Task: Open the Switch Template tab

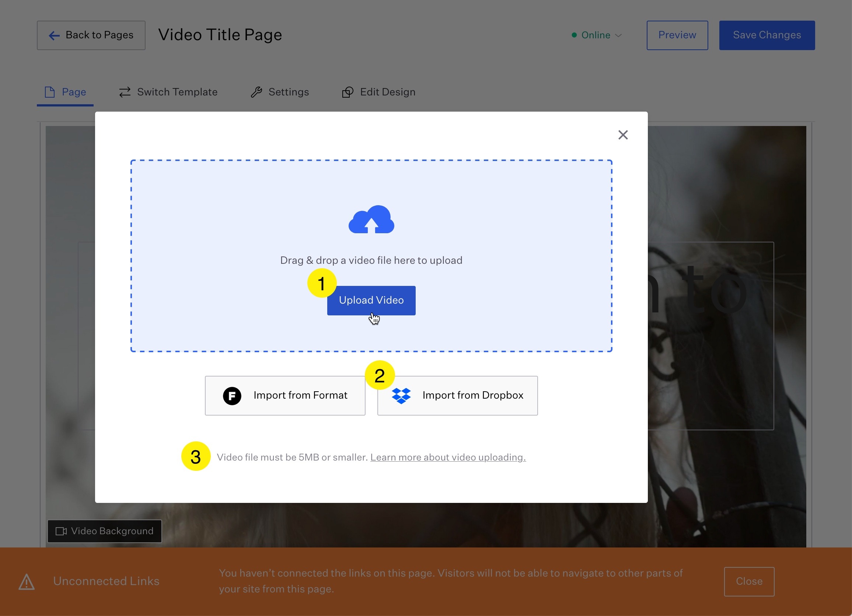Action: click(168, 92)
